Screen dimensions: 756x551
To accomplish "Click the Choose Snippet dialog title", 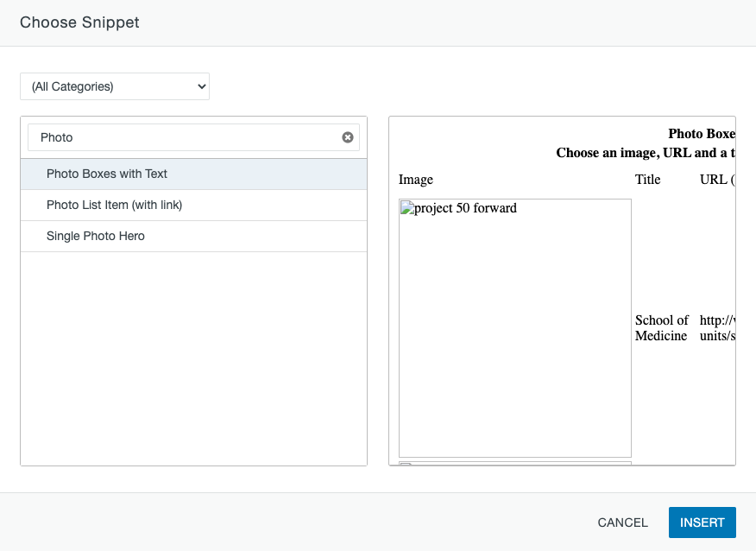I will [79, 22].
